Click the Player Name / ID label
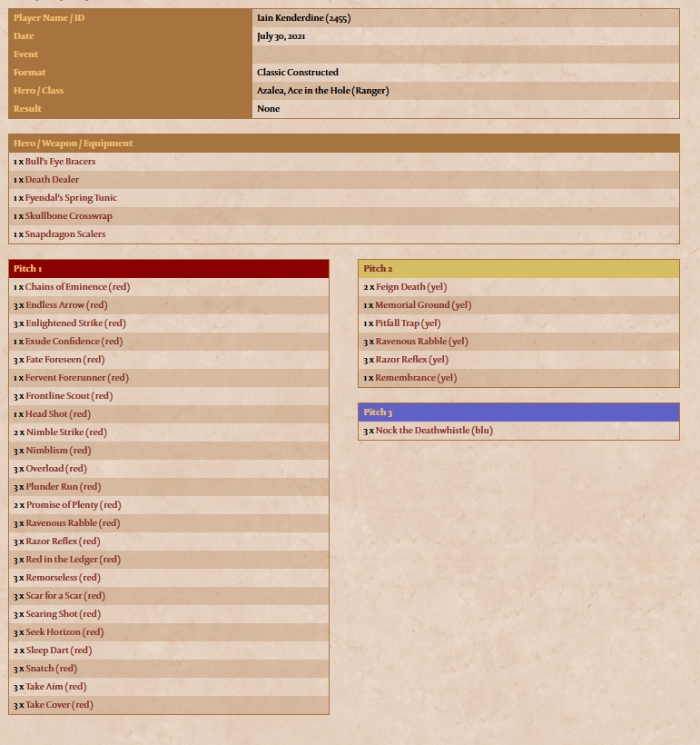This screenshot has width=700, height=745. [x=49, y=18]
